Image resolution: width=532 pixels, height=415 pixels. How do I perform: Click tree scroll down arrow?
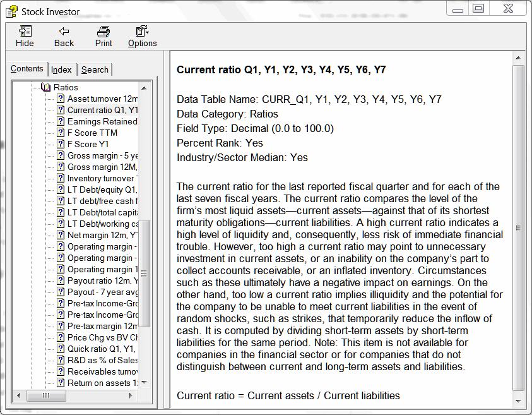144,382
